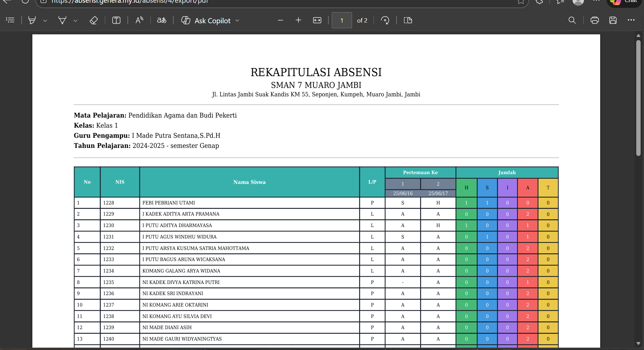Click NI KADEK SRI INDRAYANI
Viewport: 644px width, 350px height.
pyautogui.click(x=173, y=293)
